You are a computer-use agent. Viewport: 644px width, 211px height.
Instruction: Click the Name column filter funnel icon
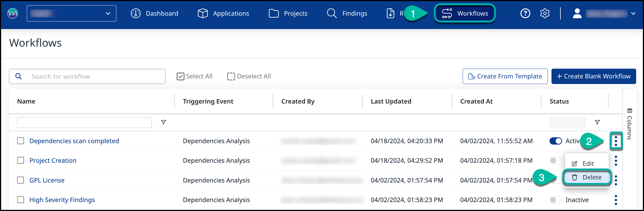(x=164, y=122)
